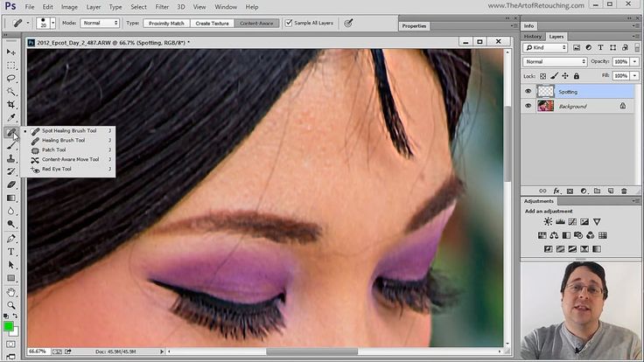Select the Blur tool
The image size is (644, 362).
click(x=11, y=211)
